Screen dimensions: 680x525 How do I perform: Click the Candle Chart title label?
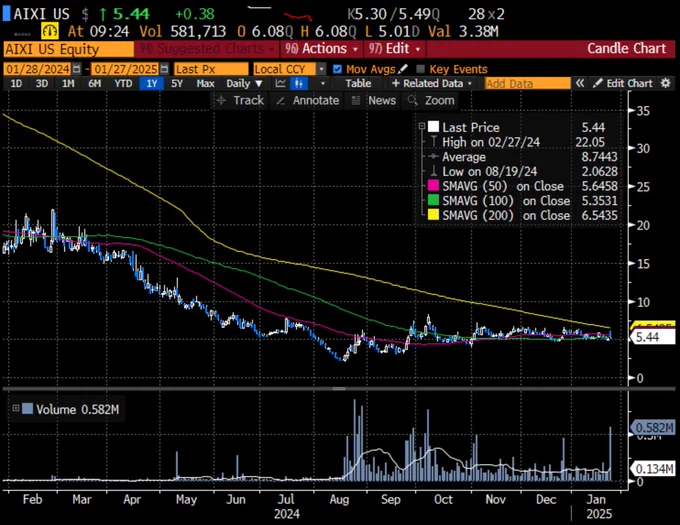tap(626, 49)
